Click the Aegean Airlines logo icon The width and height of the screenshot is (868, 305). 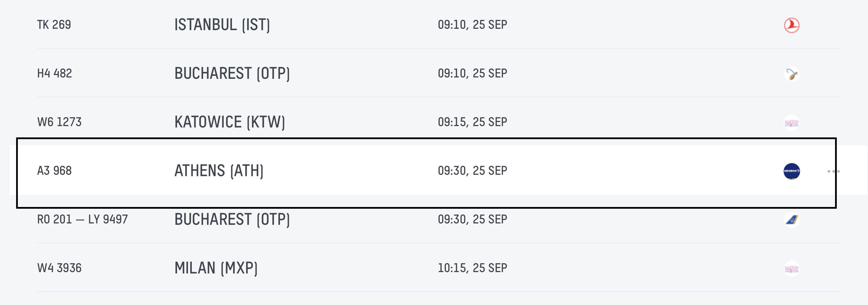791,171
